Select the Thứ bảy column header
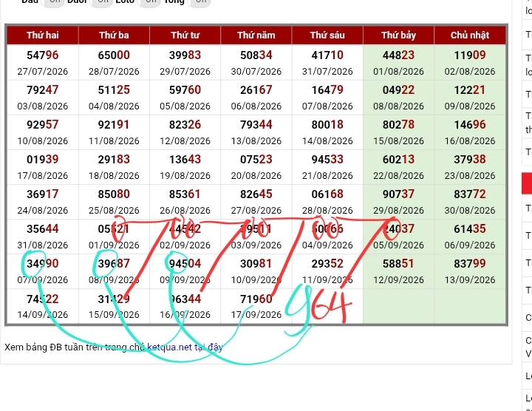The width and height of the screenshot is (532, 411). click(x=399, y=35)
